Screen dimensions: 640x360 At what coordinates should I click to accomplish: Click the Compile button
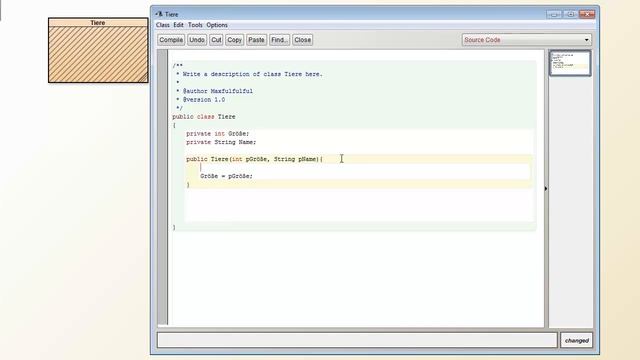coord(171,40)
